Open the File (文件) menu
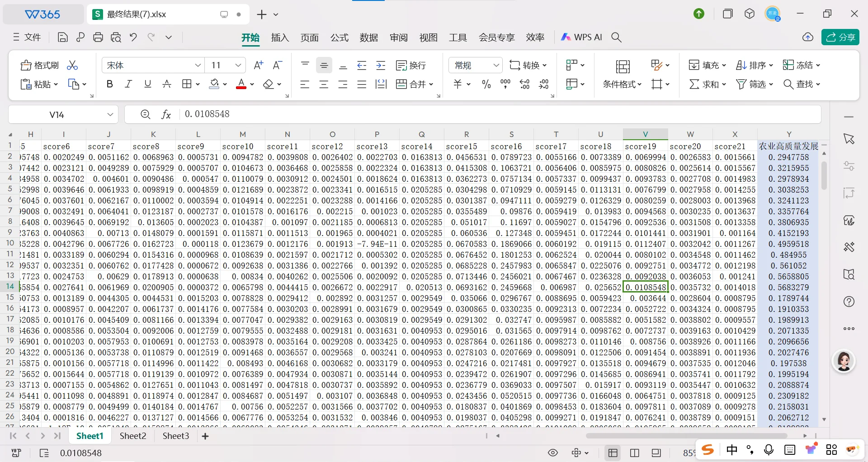868x462 pixels. tap(27, 38)
